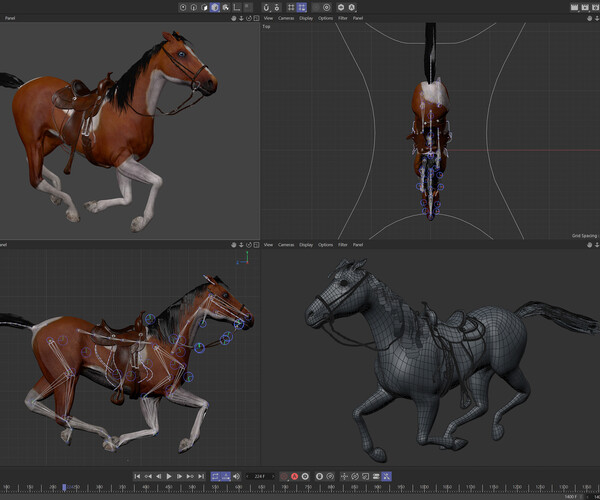Image resolution: width=600 pixels, height=500 pixels.
Task: Click the middle clapperboard render icon at top right
Action: 585,7
